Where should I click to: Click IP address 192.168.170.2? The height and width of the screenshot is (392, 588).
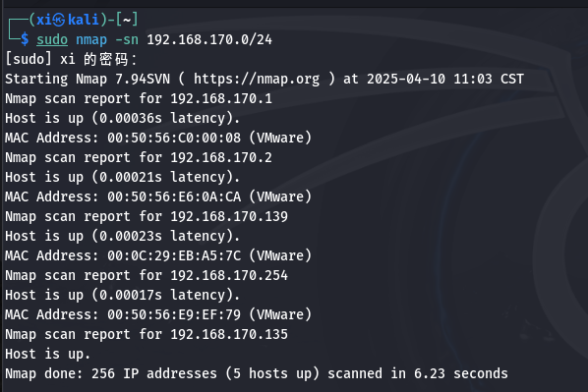221,157
